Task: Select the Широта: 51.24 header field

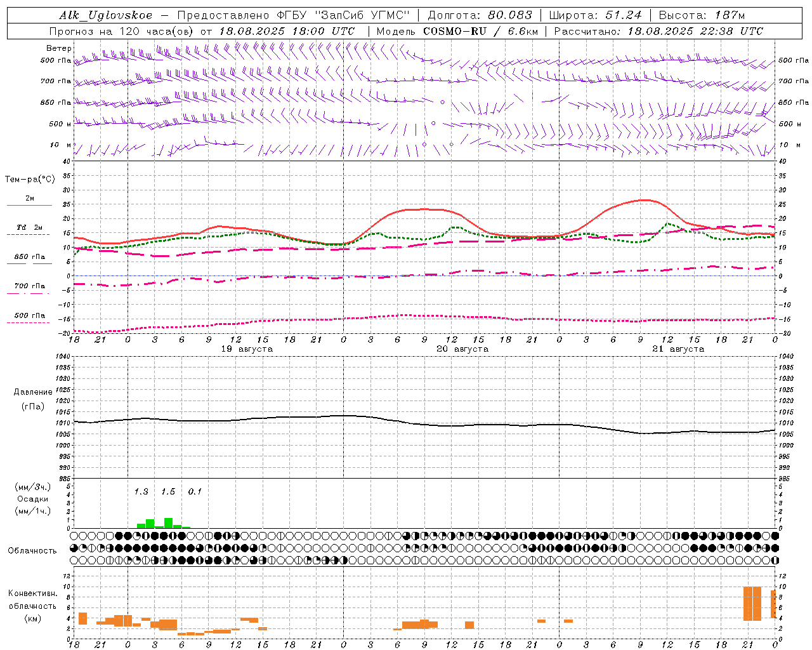Action: 595,15
